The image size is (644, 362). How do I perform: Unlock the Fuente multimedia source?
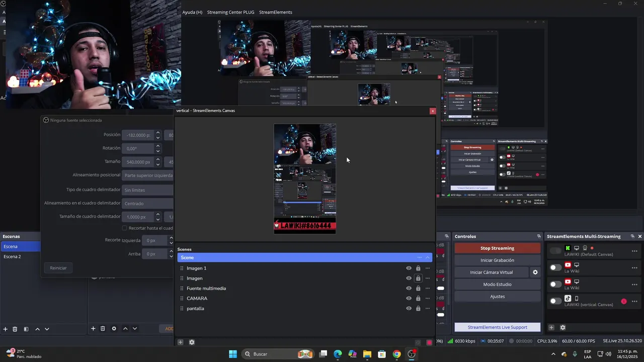click(418, 288)
